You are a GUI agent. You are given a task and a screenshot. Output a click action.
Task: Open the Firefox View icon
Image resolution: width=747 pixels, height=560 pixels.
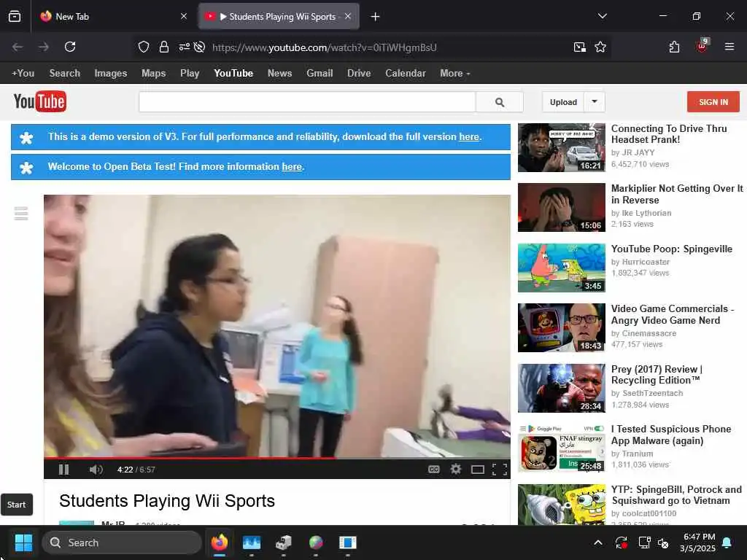pyautogui.click(x=15, y=17)
